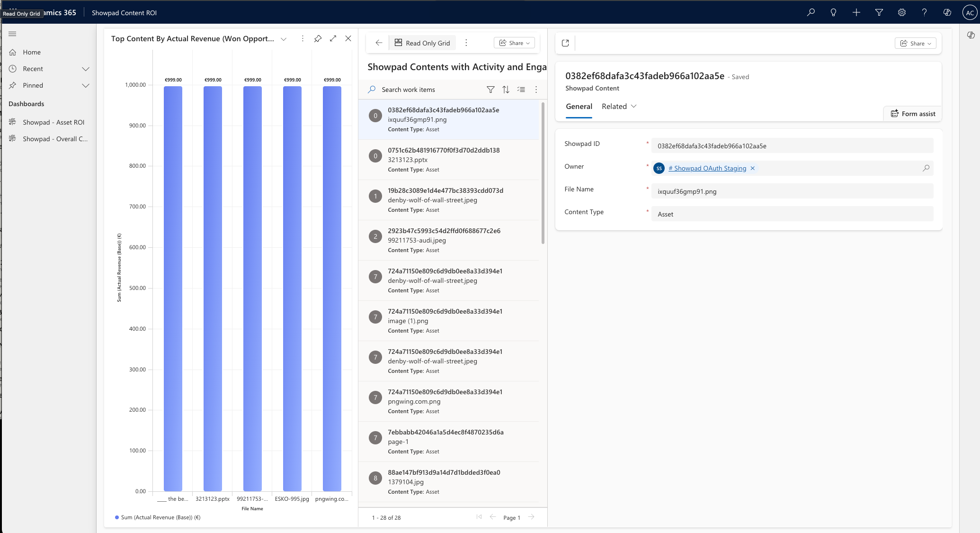This screenshot has width=980, height=533.
Task: Pin the revenue chart panel
Action: click(x=318, y=38)
